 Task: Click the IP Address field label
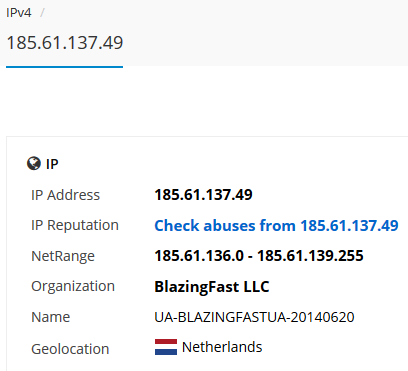pyautogui.click(x=65, y=195)
